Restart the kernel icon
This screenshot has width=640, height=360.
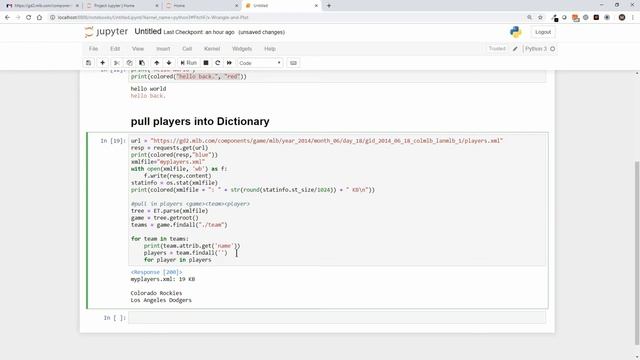pos(218,63)
